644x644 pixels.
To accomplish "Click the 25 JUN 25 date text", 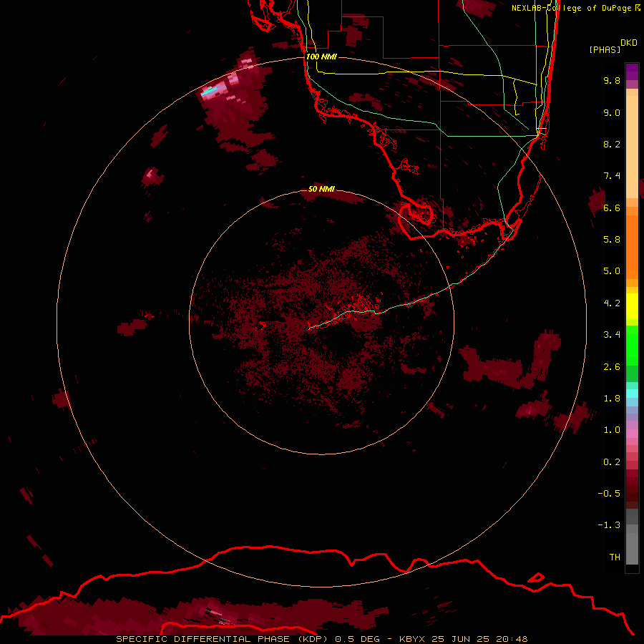I will 462,639.
